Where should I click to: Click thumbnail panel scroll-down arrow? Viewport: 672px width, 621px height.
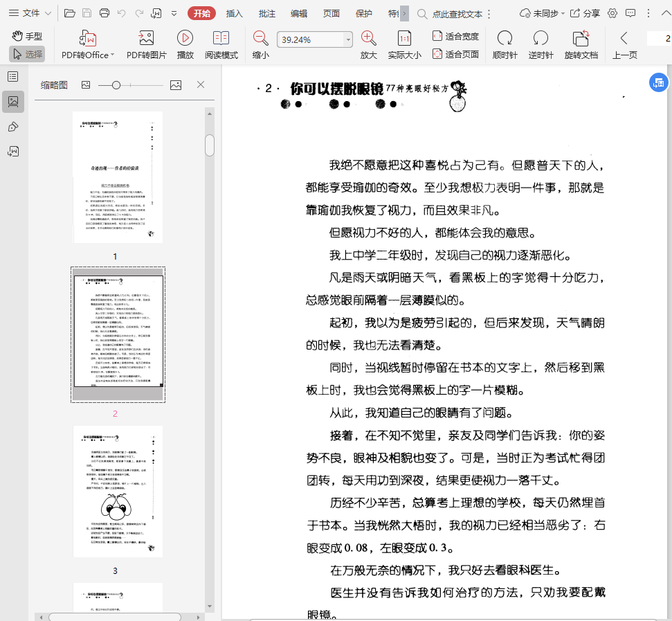coord(210,606)
